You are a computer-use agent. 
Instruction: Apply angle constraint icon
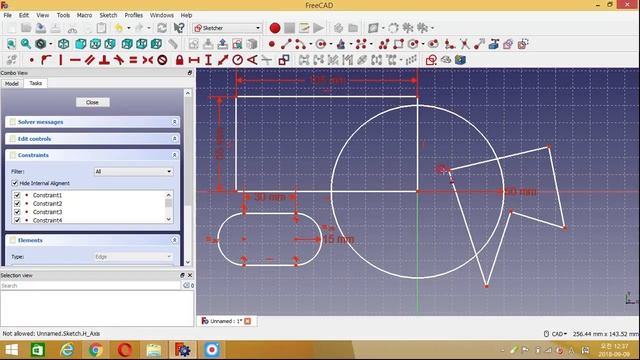coord(252,60)
